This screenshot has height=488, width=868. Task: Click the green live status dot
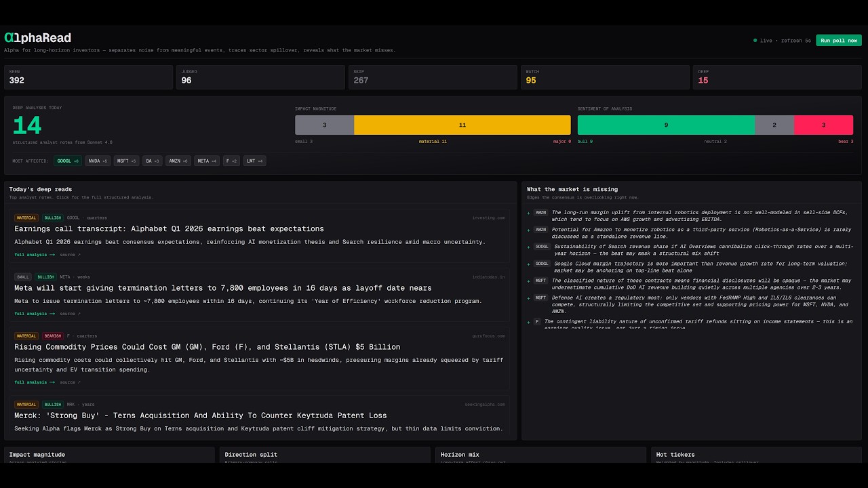(x=755, y=41)
